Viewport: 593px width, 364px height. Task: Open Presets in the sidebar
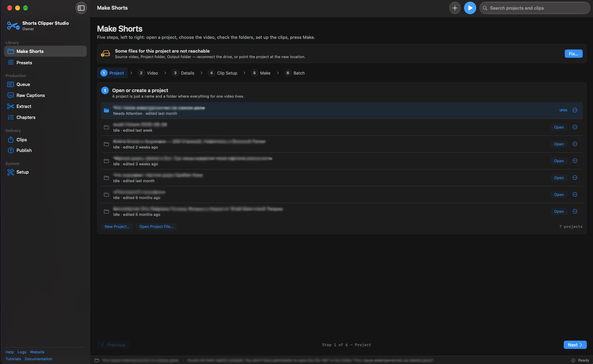tap(45, 63)
